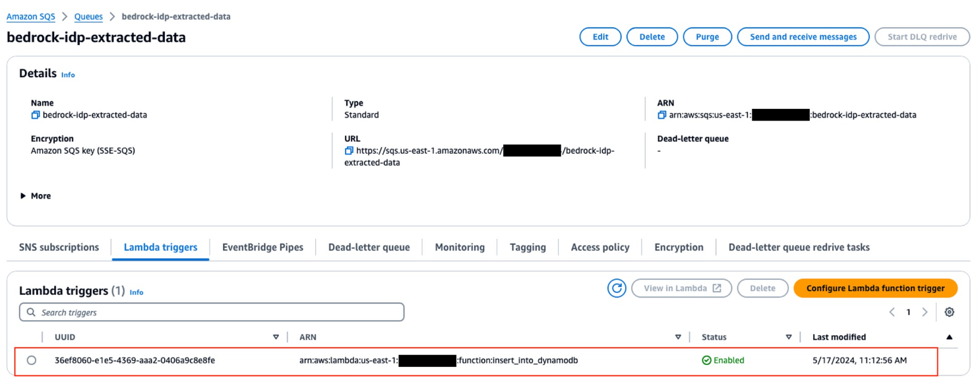This screenshot has height=390, width=980.
Task: Switch to the Dead-letter queue tab
Action: (369, 247)
